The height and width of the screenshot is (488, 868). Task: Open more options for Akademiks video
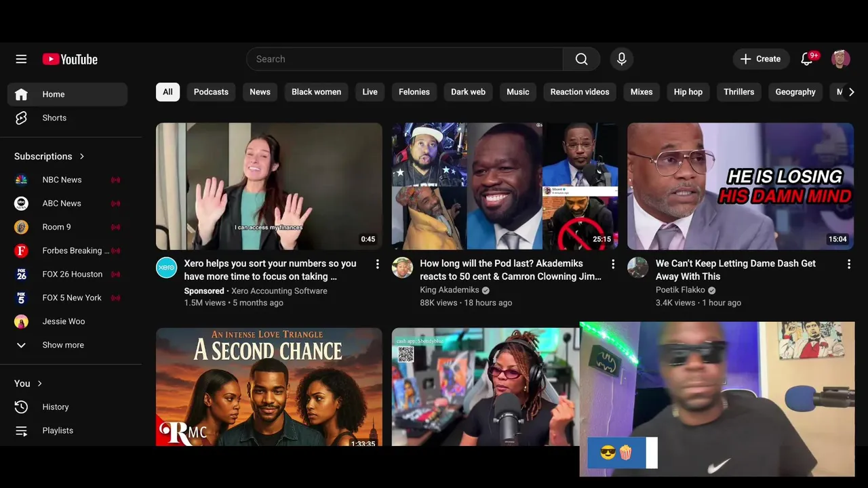[613, 264]
